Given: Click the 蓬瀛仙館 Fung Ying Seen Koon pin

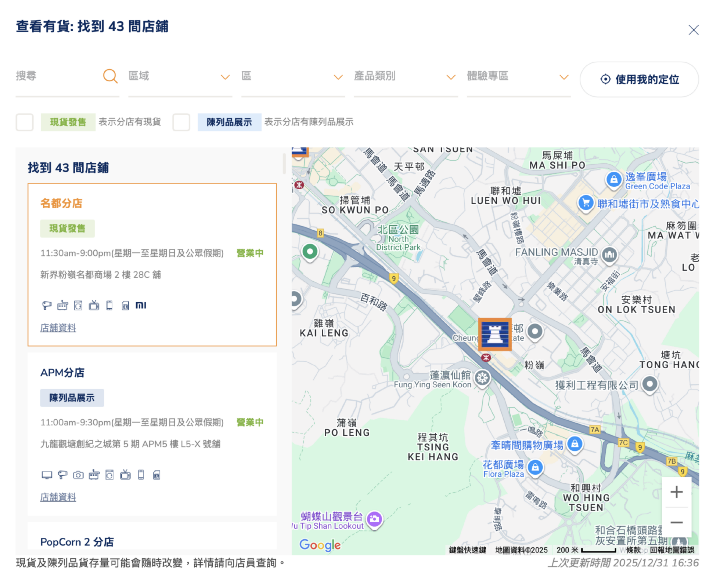Looking at the screenshot, I should click(482, 379).
